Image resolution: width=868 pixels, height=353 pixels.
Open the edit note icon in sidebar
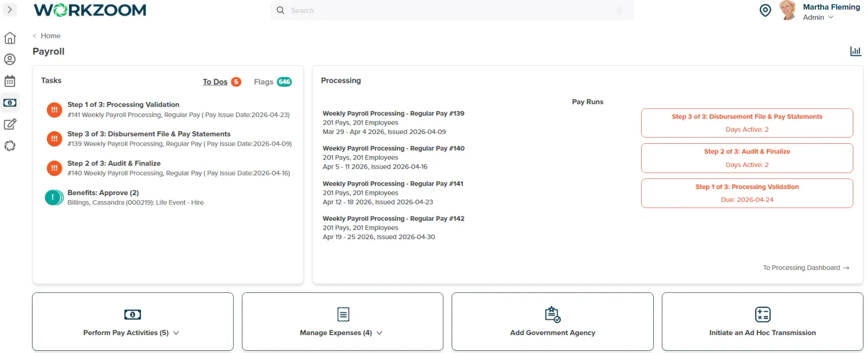pos(10,124)
